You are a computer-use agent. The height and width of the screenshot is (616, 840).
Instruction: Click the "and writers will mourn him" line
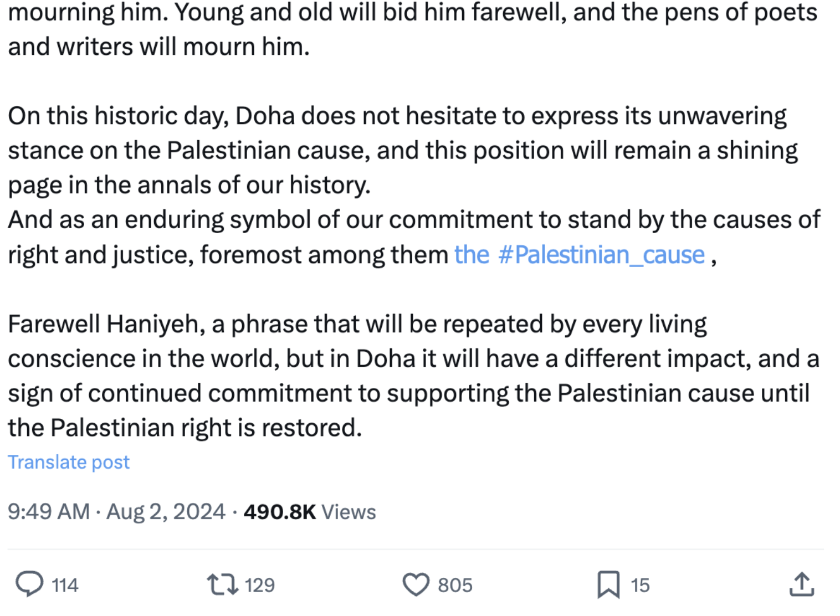158,47
